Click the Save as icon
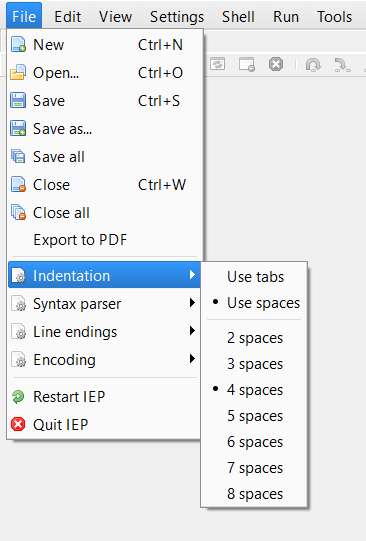366x541 pixels. click(18, 128)
